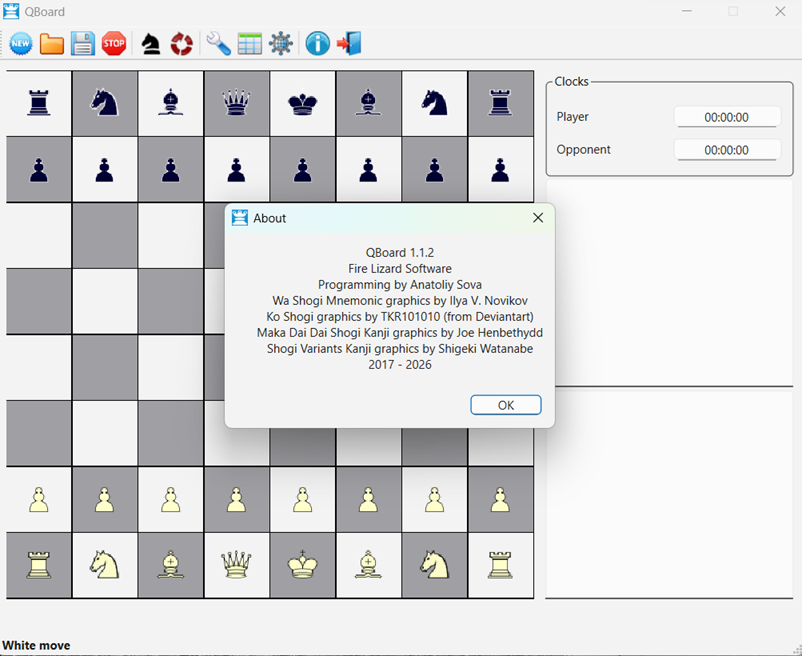Save game with the floppy disk icon

pos(82,43)
